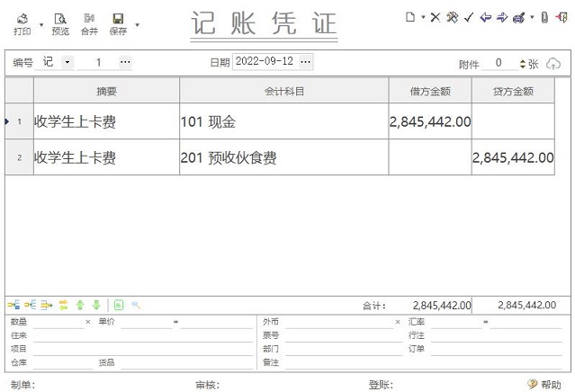Click the voucher number field showing 1

[x=98, y=62]
